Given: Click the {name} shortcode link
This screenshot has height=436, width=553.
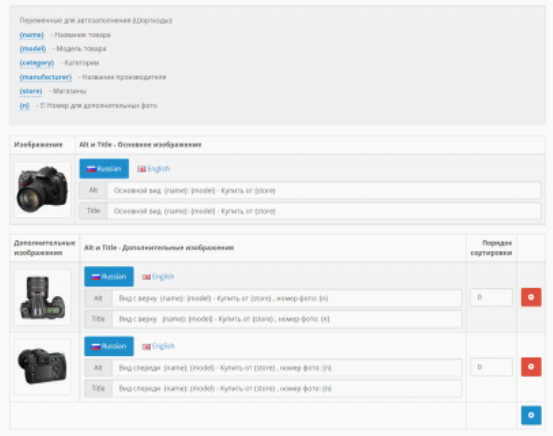Looking at the screenshot, I should click(32, 35).
